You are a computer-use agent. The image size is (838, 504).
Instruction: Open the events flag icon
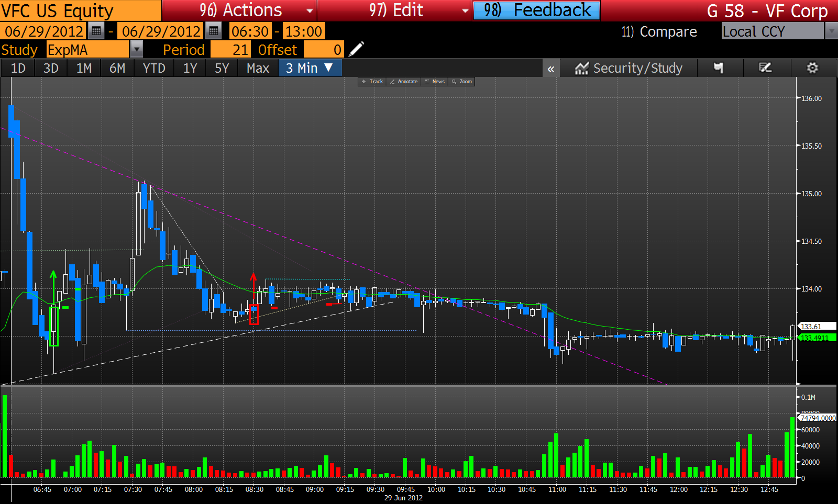click(x=719, y=68)
